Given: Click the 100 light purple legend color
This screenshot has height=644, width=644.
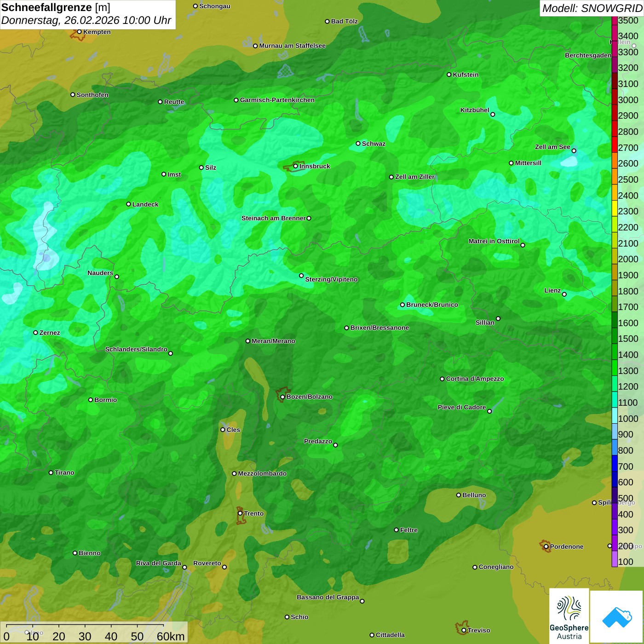Looking at the screenshot, I should tap(615, 558).
